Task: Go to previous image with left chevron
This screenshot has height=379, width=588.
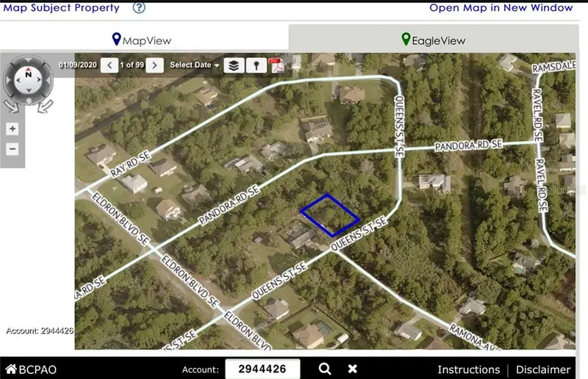Action: pos(110,65)
